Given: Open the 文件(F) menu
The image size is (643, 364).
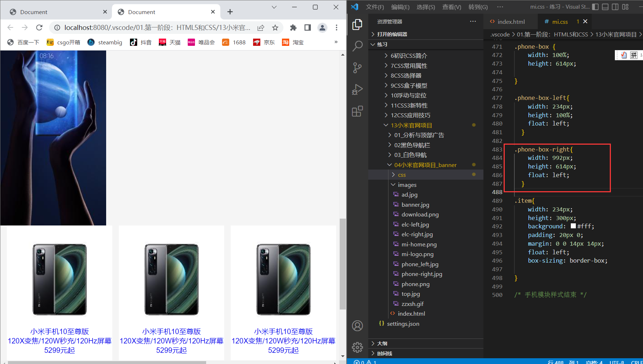Looking at the screenshot, I should tap(375, 7).
